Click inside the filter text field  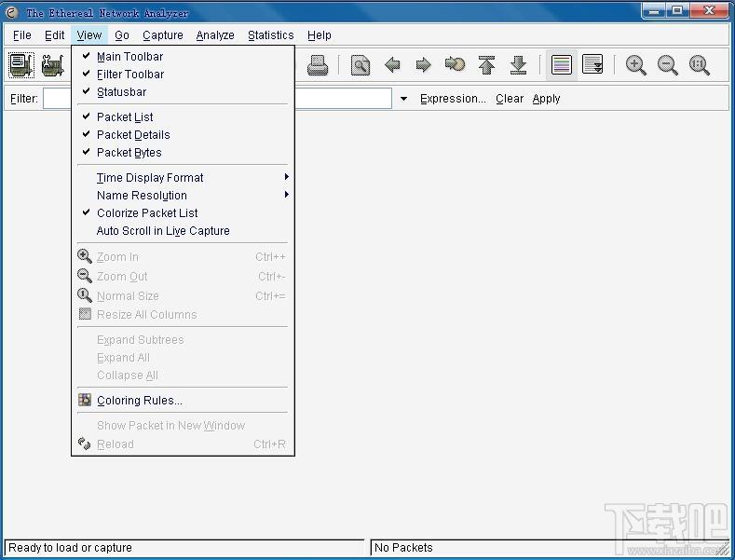pos(217,99)
